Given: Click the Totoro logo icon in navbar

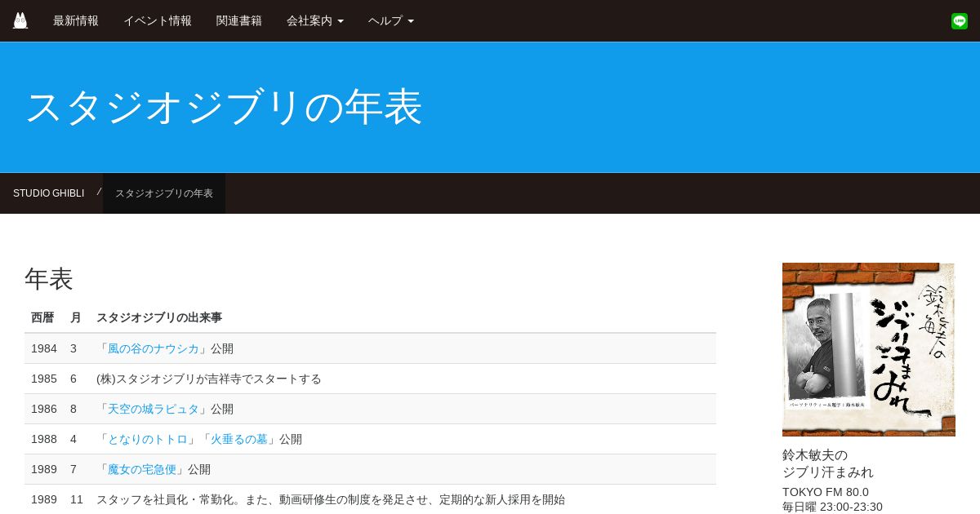Looking at the screenshot, I should tap(20, 20).
